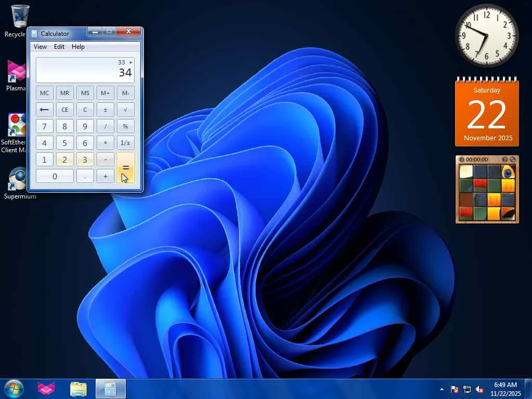Click the backspace arrow button
The width and height of the screenshot is (532, 399).
[45, 110]
